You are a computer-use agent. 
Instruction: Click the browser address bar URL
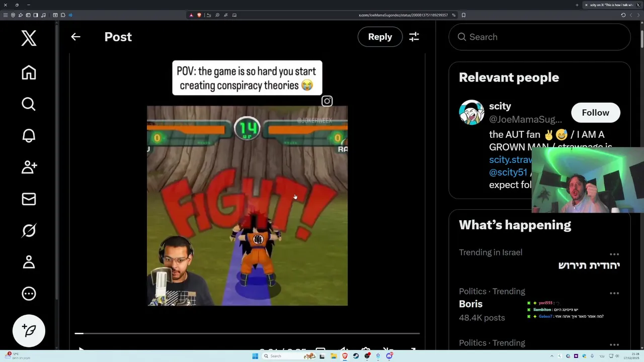pyautogui.click(x=403, y=15)
